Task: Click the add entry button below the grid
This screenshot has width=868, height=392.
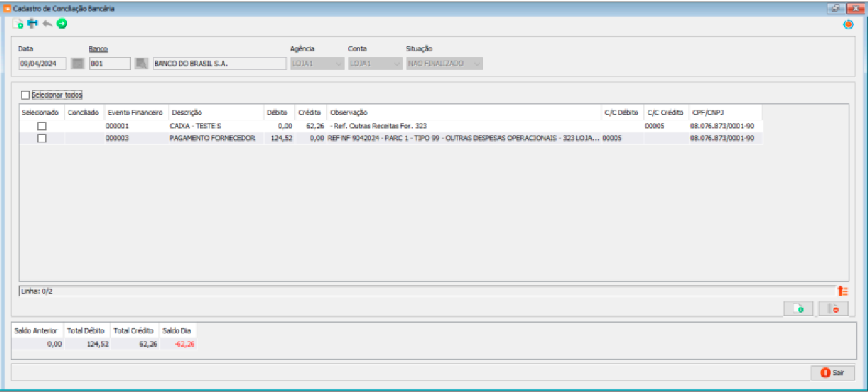Action: tap(799, 309)
